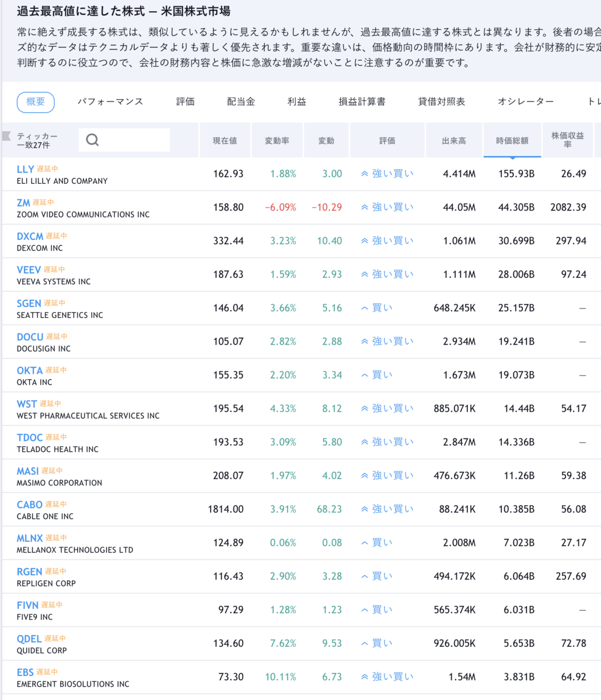Click ZOOM VIDEO COMMUNICATIONS INC name
The height and width of the screenshot is (700, 601).
(x=83, y=215)
